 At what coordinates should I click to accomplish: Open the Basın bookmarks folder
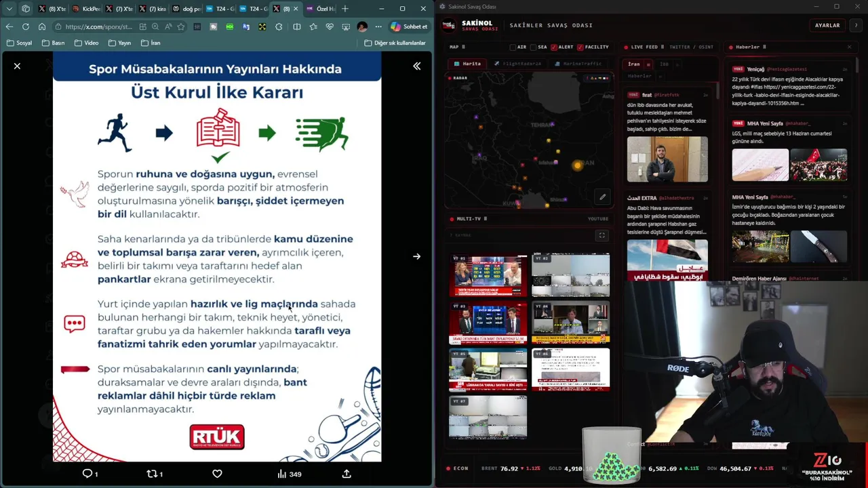pyautogui.click(x=54, y=43)
